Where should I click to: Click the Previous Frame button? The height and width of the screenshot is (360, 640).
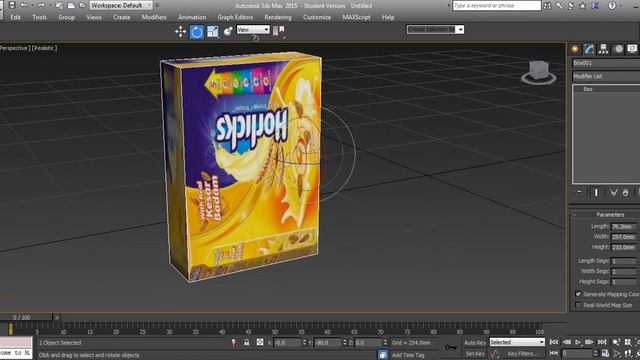(x=567, y=342)
